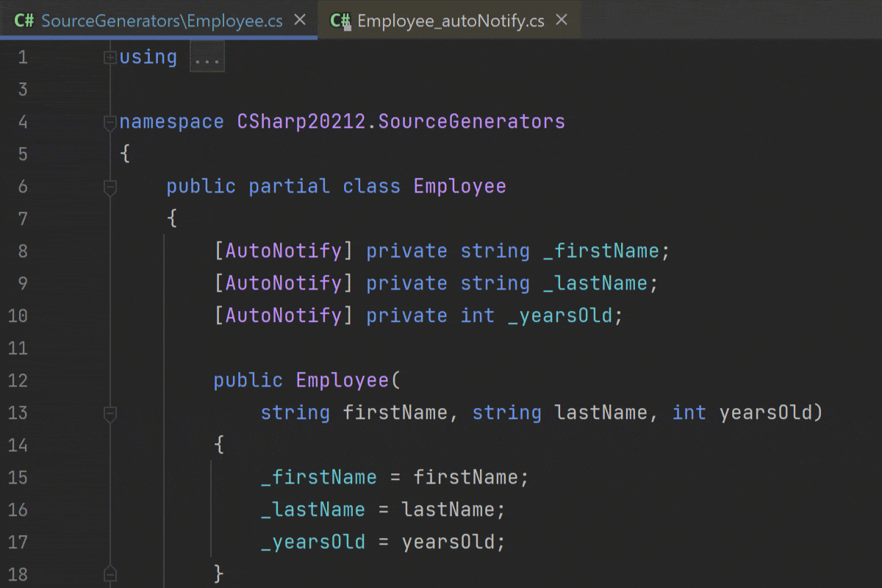Click line number 8 in the gutter

point(22,250)
